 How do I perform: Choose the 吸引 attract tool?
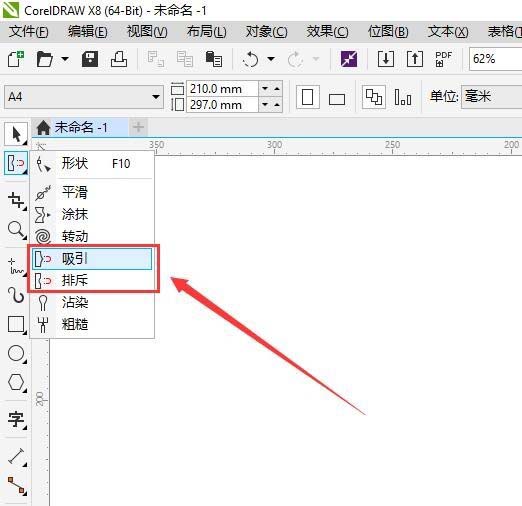tap(92, 258)
